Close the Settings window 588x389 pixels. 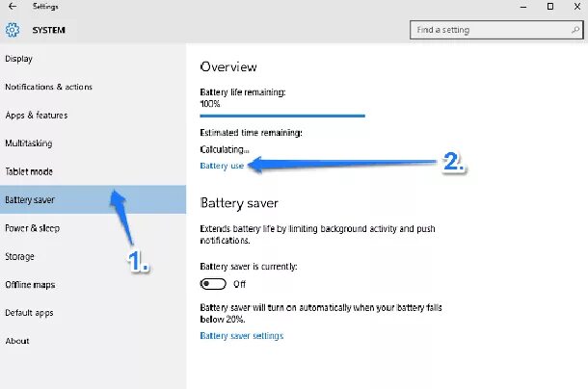coord(577,7)
